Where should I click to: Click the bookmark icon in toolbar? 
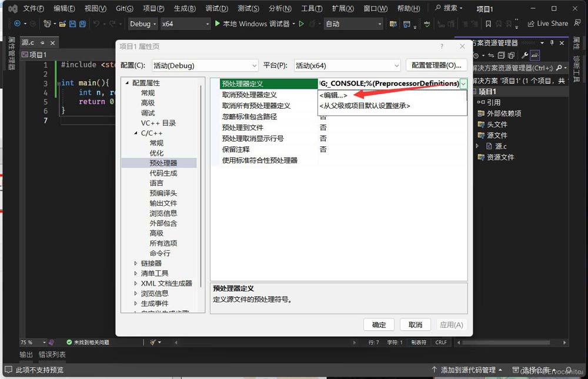[x=488, y=24]
